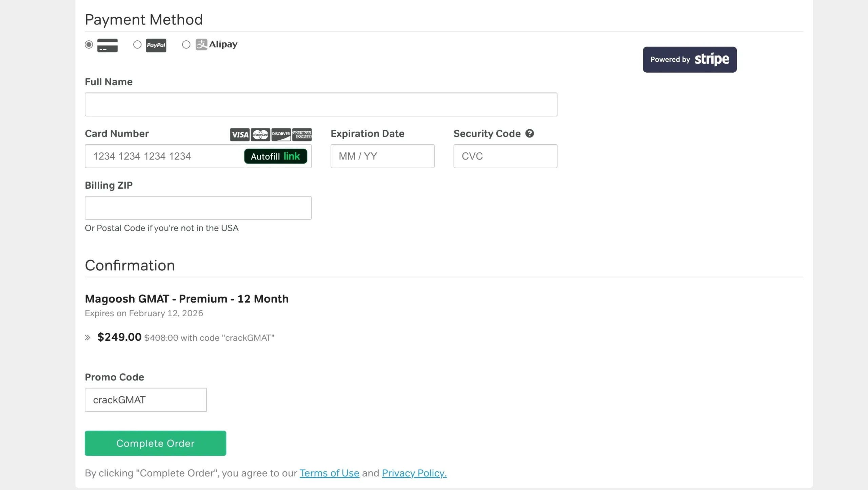This screenshot has height=490, width=868.
Task: Select the crackGMAT promo code field
Action: click(145, 399)
